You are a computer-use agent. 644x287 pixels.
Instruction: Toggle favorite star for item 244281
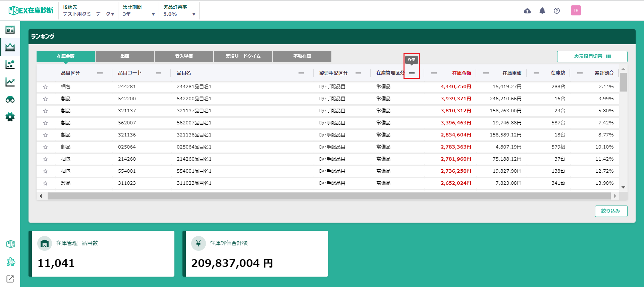45,87
